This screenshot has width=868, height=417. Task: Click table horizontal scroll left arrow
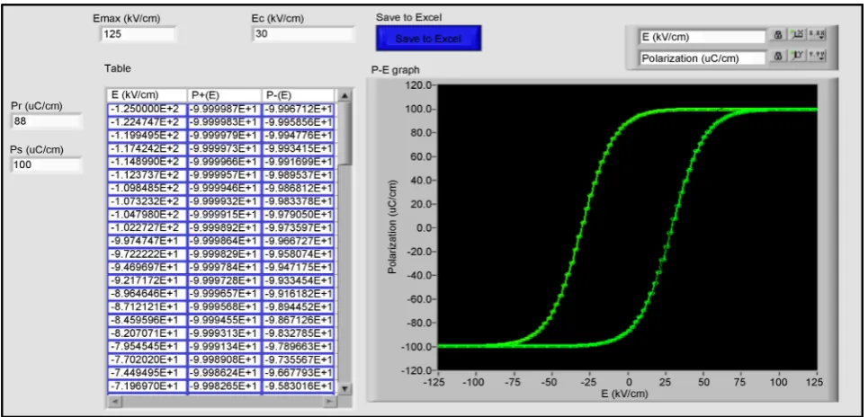tap(114, 401)
